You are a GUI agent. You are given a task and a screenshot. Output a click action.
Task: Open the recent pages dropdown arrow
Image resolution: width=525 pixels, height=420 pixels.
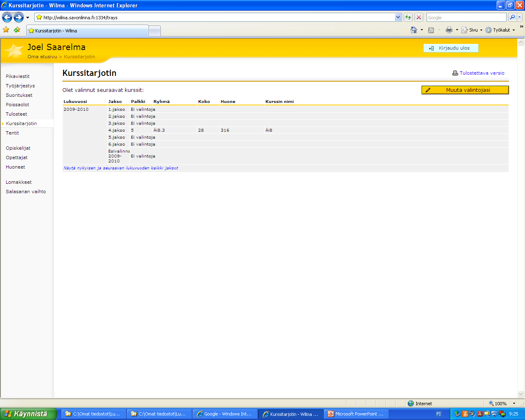pyautogui.click(x=27, y=18)
